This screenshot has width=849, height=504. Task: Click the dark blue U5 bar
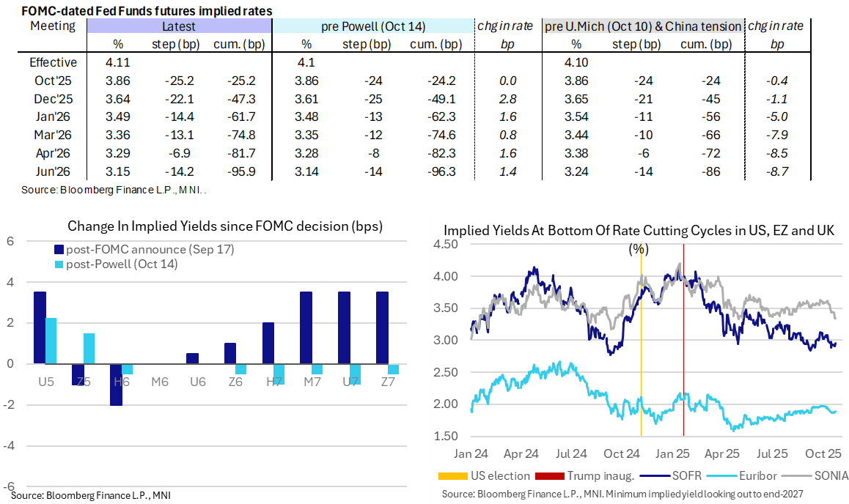[40, 327]
